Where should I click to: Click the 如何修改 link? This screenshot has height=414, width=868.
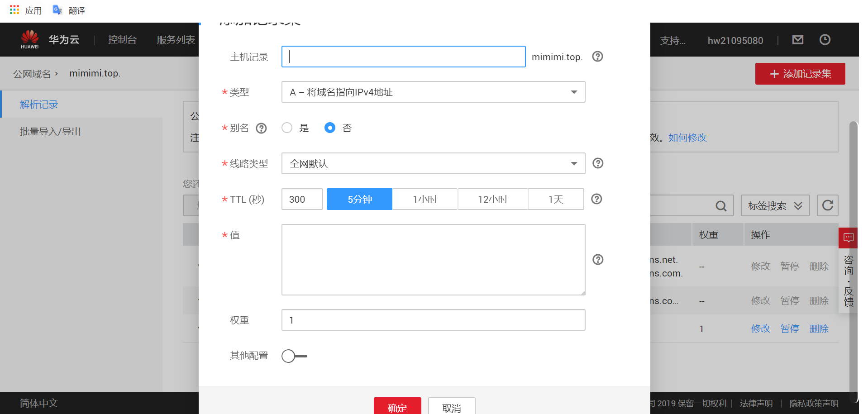(x=687, y=138)
